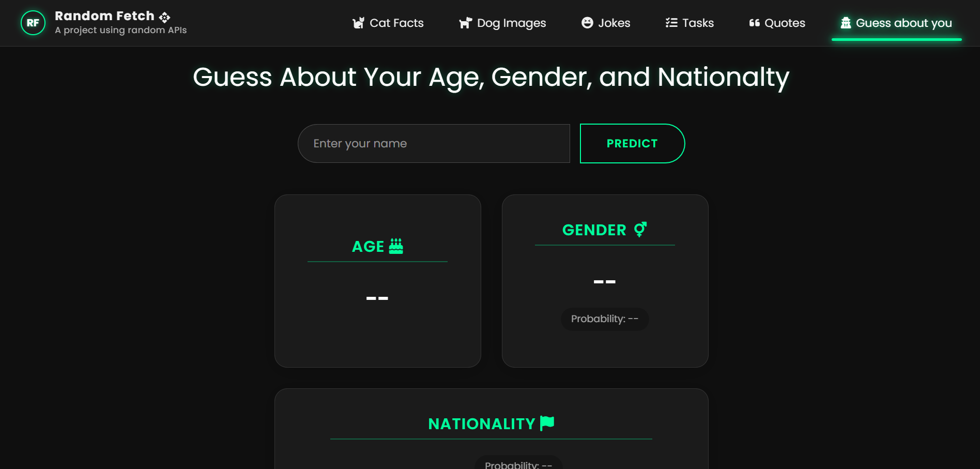980x469 pixels.
Task: Click the Random Fetch site title
Action: coord(104,16)
